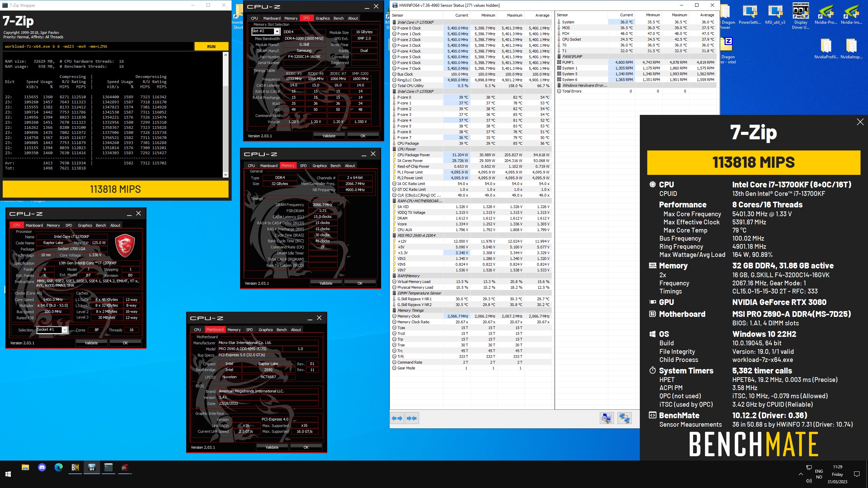Select the NvidiaProfil... desktop folder
Viewport: 868px width, 488px height.
tap(826, 49)
